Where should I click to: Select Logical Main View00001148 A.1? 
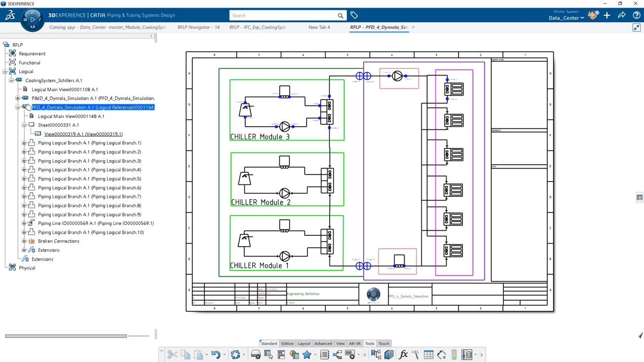coord(71,116)
